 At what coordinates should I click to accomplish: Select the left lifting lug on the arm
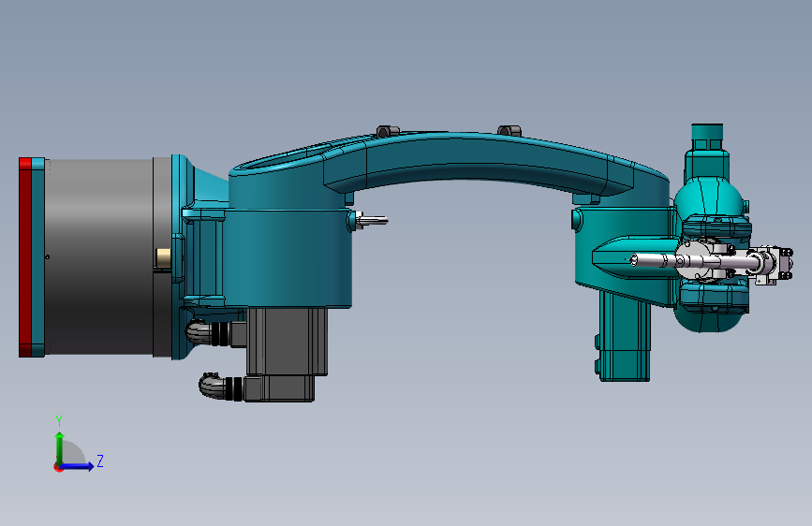click(388, 130)
